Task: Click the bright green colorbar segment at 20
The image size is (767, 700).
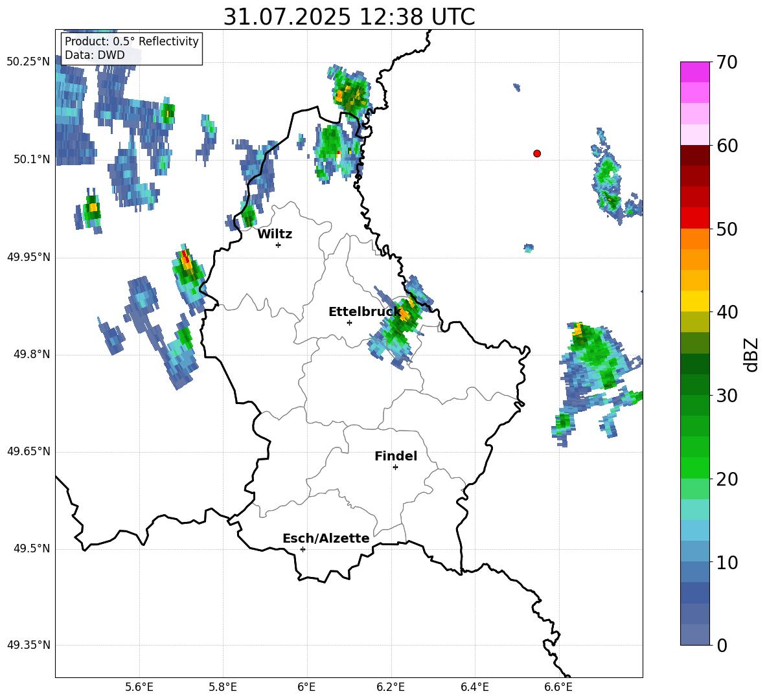Action: tap(694, 468)
